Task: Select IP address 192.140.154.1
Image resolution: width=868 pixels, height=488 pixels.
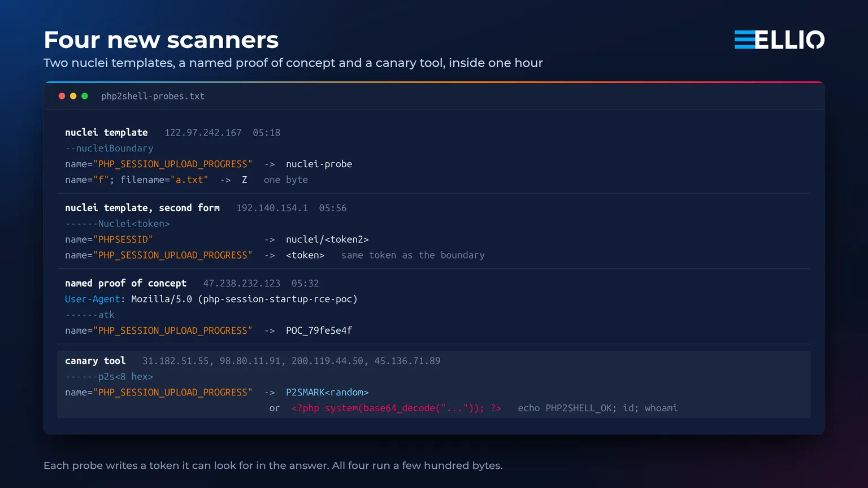Action: tap(272, 208)
